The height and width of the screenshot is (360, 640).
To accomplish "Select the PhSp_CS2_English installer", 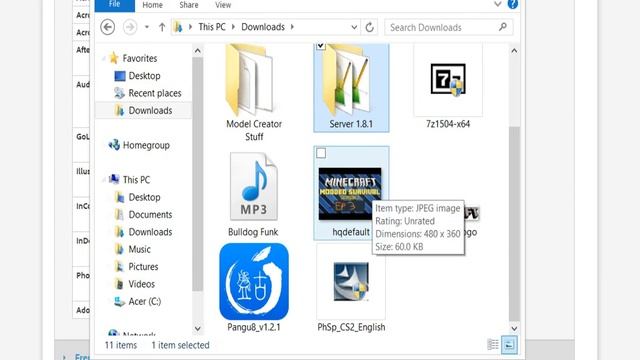I will pos(351,288).
